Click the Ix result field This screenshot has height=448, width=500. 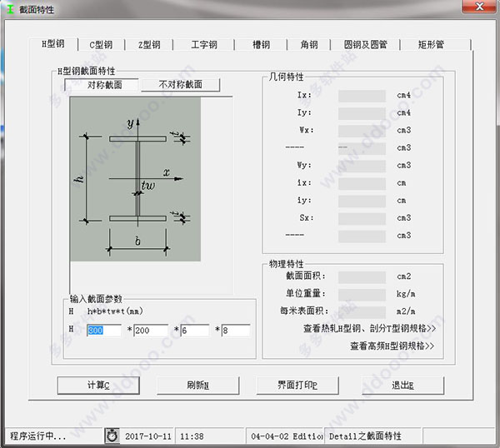tap(362, 96)
